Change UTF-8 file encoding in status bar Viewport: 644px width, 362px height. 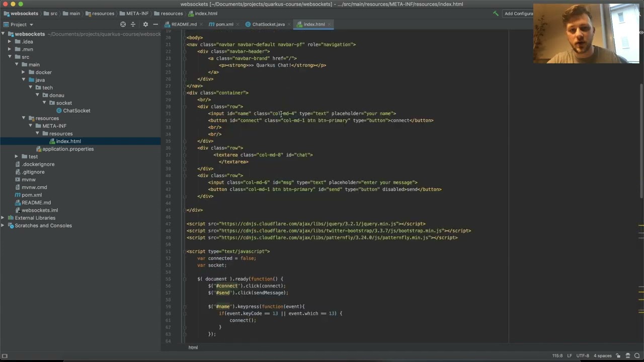point(583,355)
